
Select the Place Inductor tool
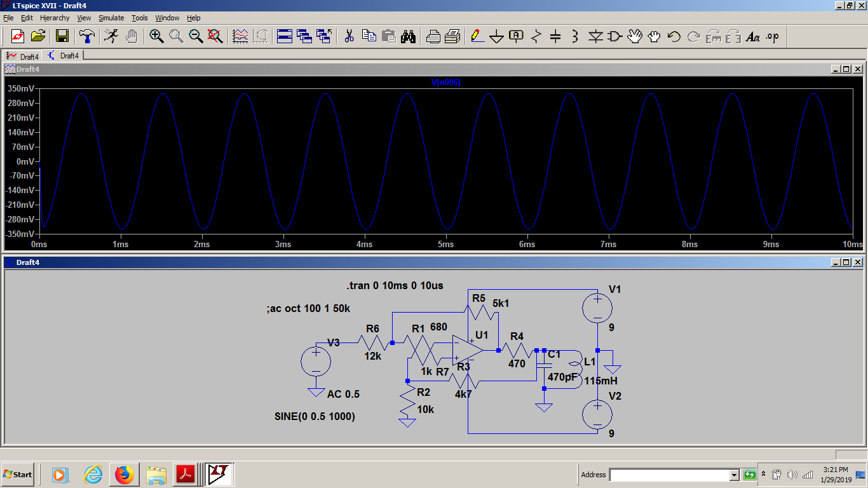click(x=576, y=36)
